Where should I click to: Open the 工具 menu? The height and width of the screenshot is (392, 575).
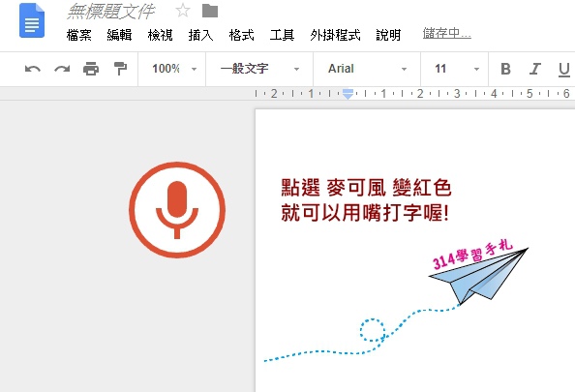coord(282,35)
